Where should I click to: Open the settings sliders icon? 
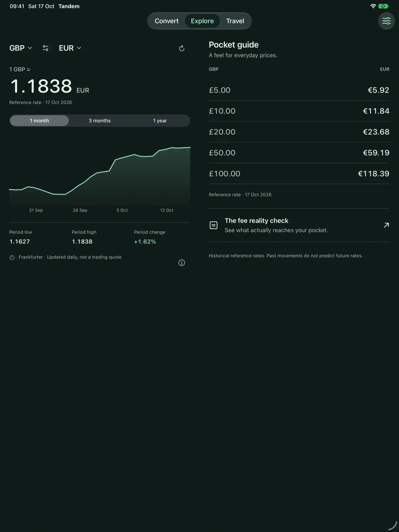point(386,21)
